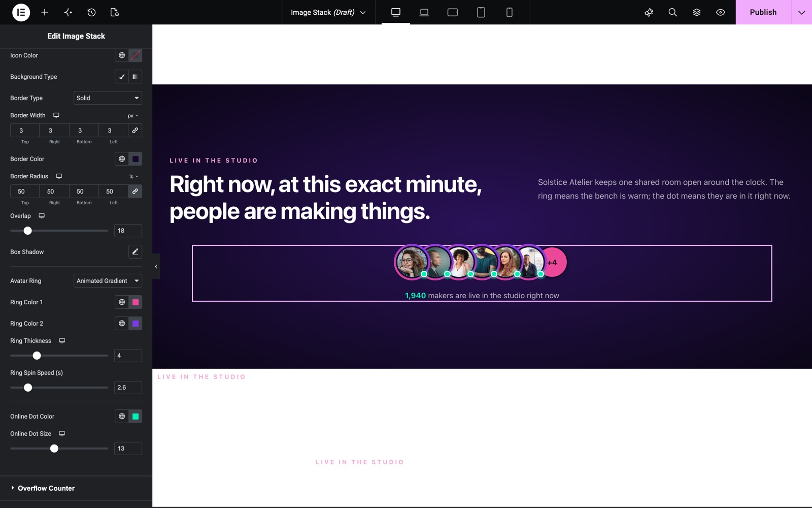The width and height of the screenshot is (812, 508).
Task: Open the AI sparkle tool
Action: tap(68, 12)
